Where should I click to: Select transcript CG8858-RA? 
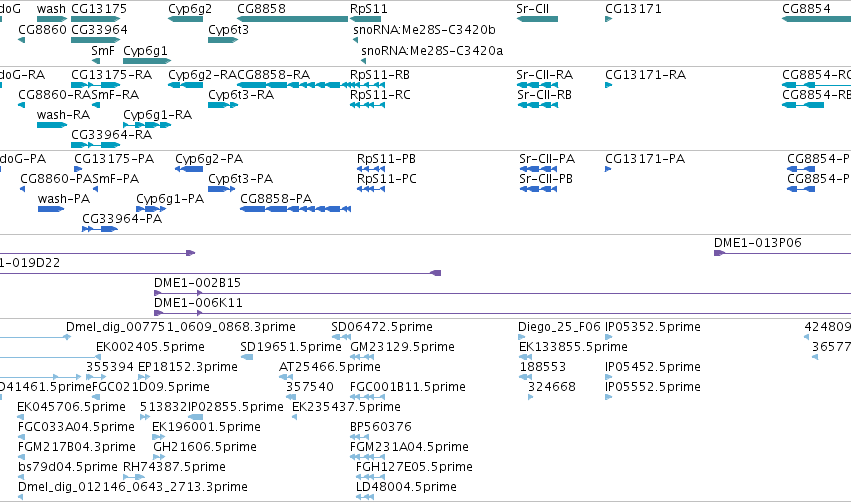click(274, 74)
